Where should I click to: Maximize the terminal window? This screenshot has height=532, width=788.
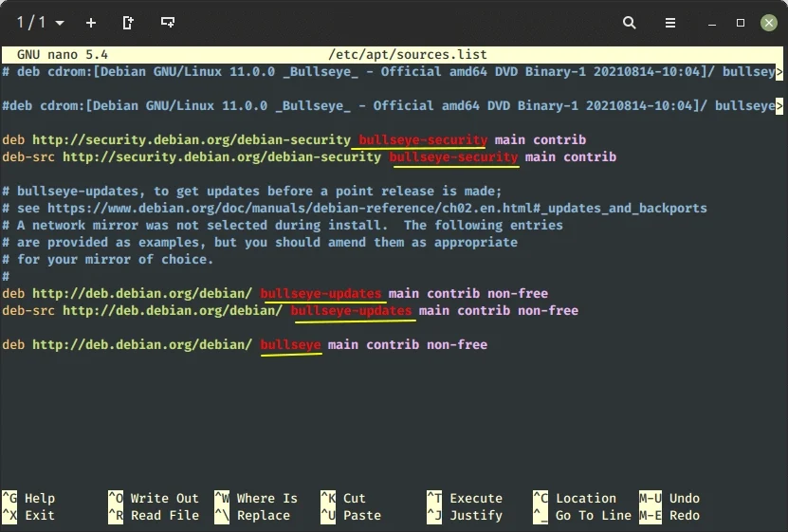coord(741,23)
